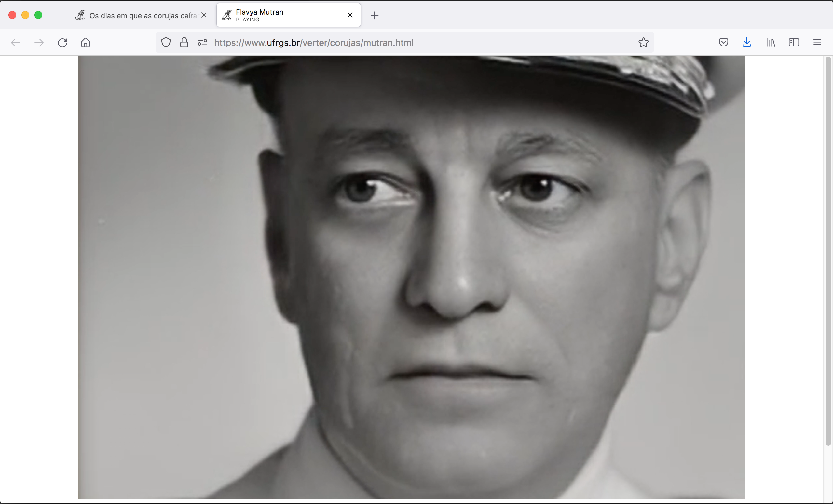Reload the current page
The height and width of the screenshot is (504, 833).
coord(62,43)
